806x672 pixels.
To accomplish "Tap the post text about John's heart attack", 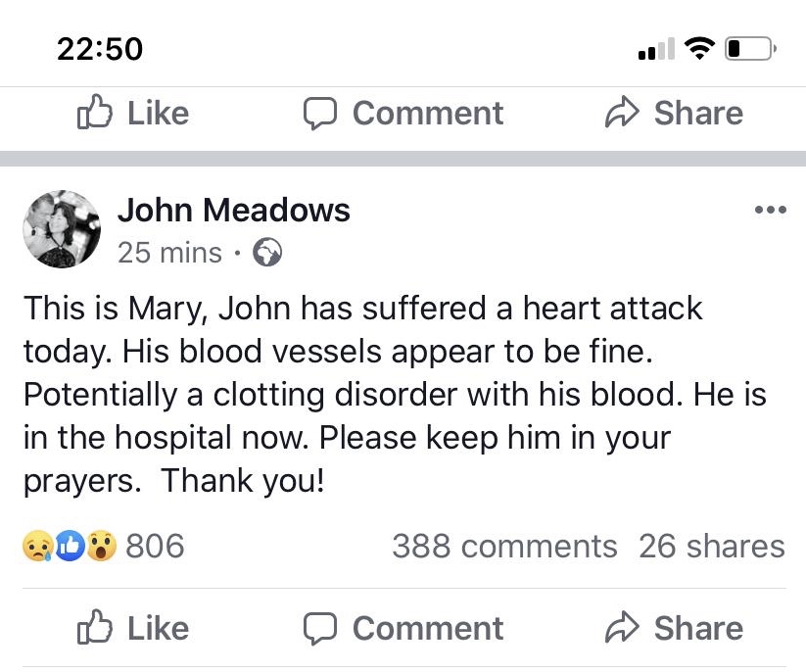I will click(392, 395).
